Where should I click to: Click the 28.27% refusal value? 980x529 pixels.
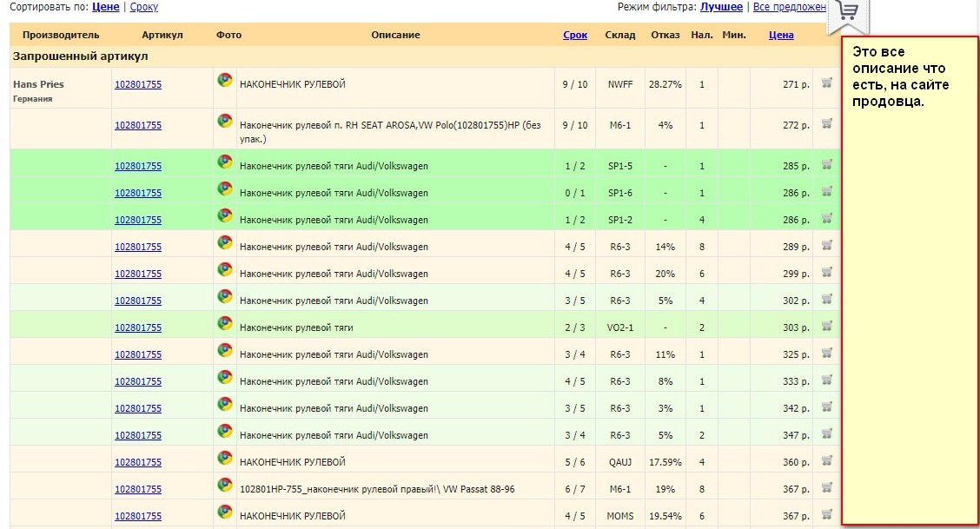point(665,84)
